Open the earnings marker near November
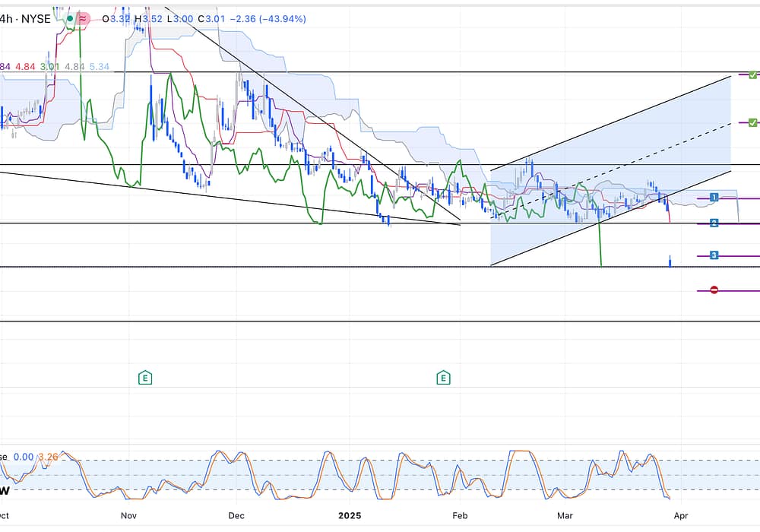Image resolution: width=760 pixels, height=532 pixels. tap(144, 377)
